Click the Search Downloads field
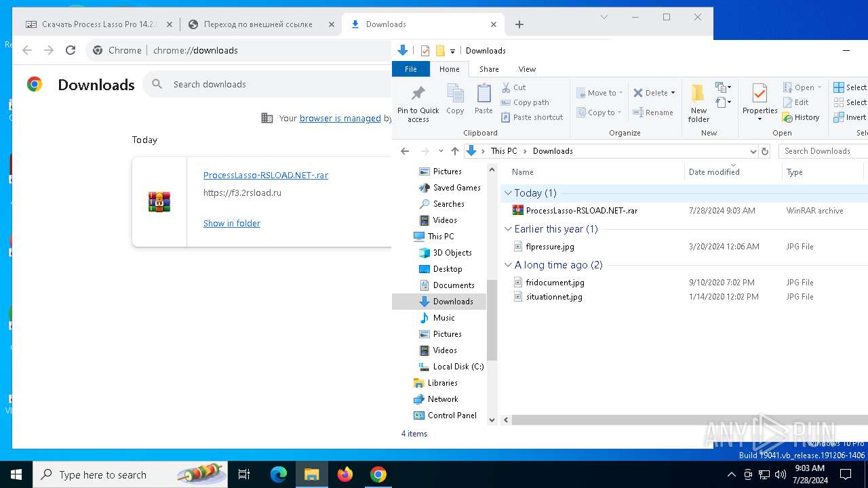Screen dimensions: 868x488 coord(823,151)
